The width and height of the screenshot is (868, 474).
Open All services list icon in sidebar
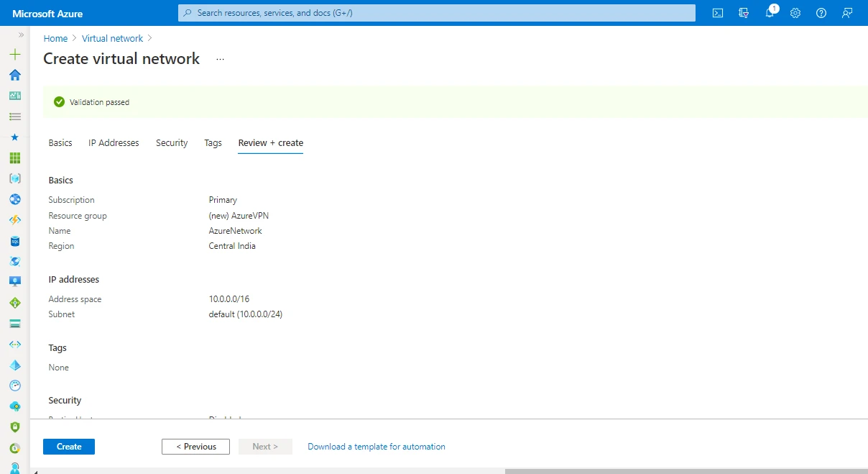coord(14,116)
